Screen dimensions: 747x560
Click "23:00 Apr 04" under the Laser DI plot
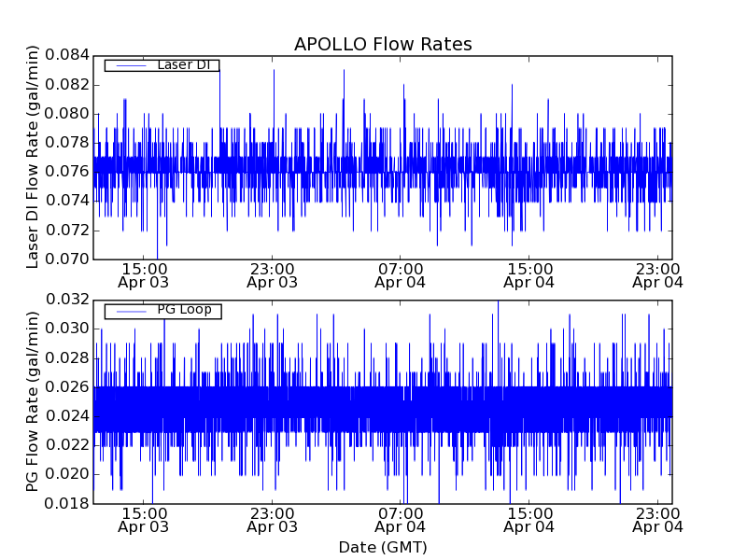pyautogui.click(x=657, y=276)
